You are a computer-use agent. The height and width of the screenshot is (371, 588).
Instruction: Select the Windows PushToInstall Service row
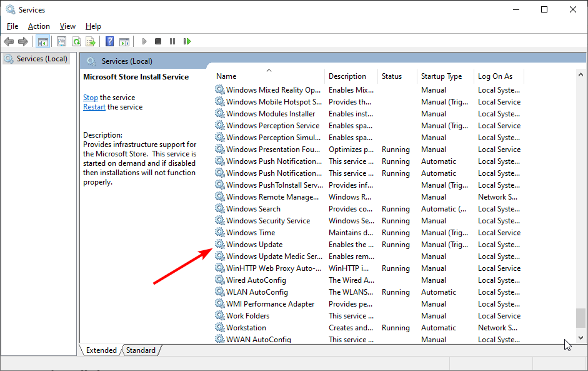(368, 185)
